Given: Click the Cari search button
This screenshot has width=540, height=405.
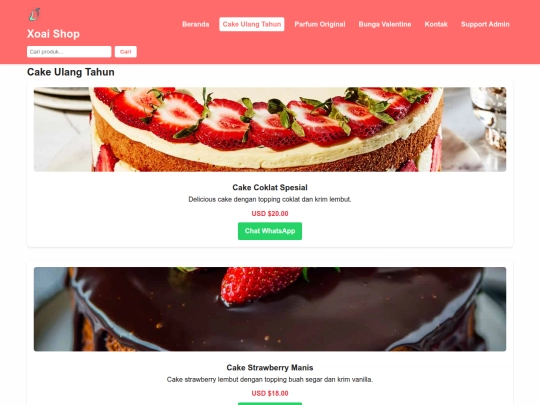Looking at the screenshot, I should point(126,52).
